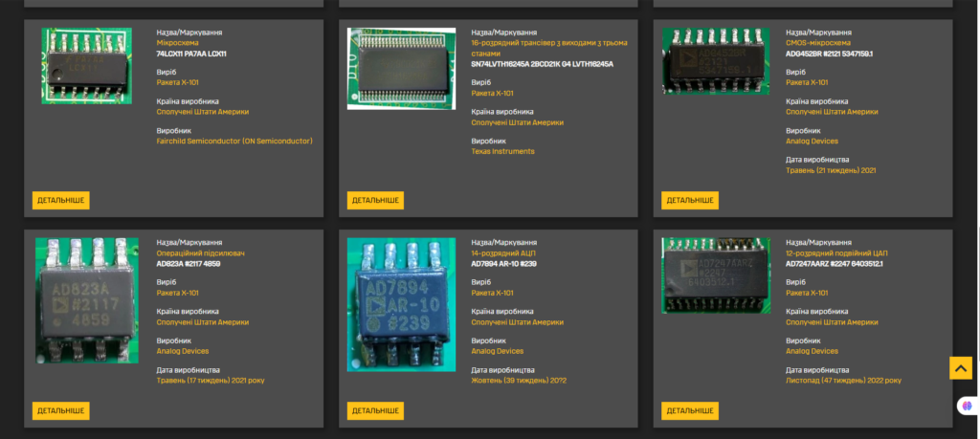The height and width of the screenshot is (439, 980).
Task: Open details for SN74LVTH16245A transceiver card
Action: pos(375,201)
